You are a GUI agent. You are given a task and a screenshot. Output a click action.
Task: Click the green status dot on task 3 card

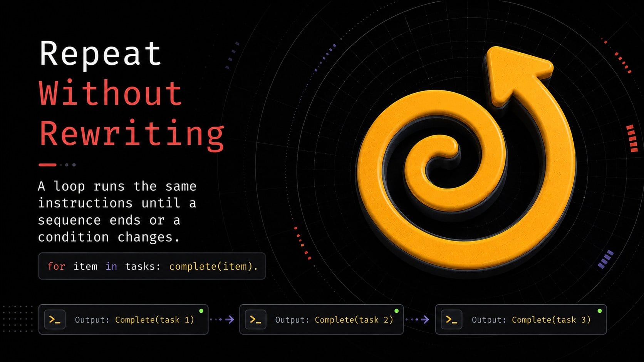coord(599,311)
